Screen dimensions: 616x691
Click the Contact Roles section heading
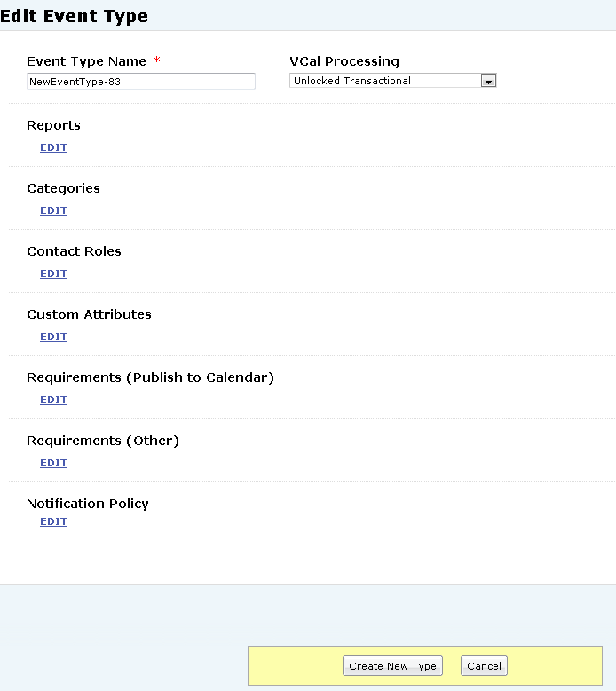74,251
